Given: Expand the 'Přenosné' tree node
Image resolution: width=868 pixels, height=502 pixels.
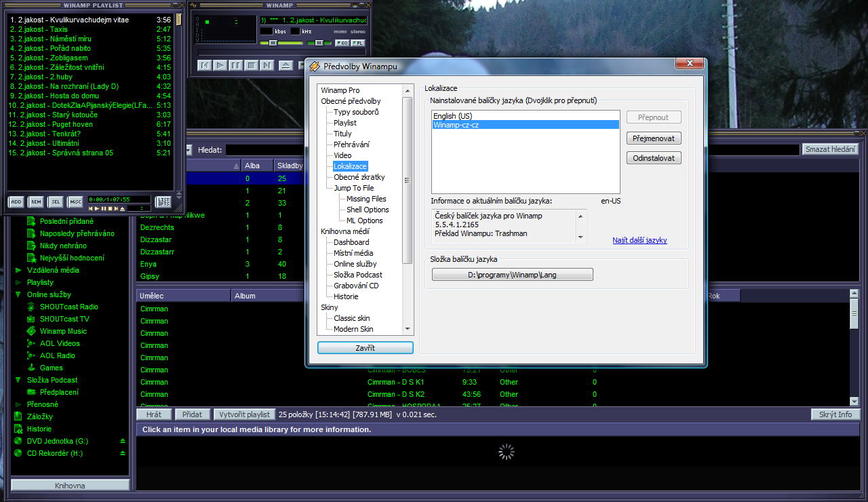Looking at the screenshot, I should (x=18, y=404).
